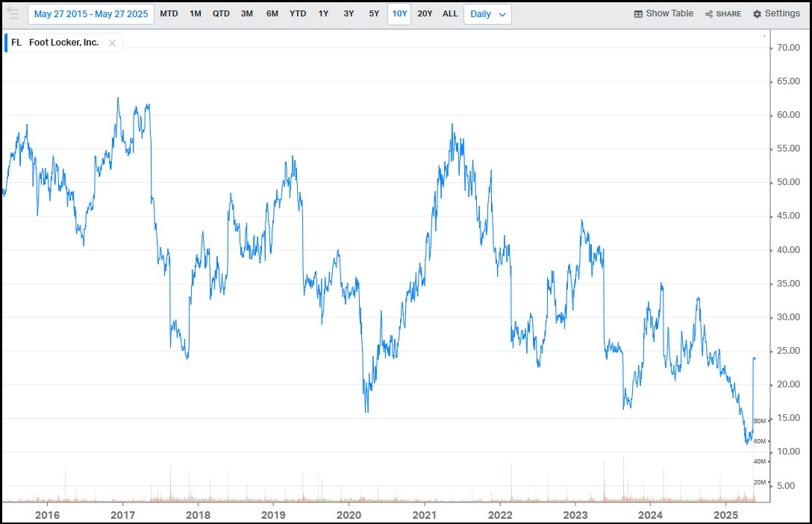
Task: Switch to the 3M range
Action: pyautogui.click(x=247, y=13)
